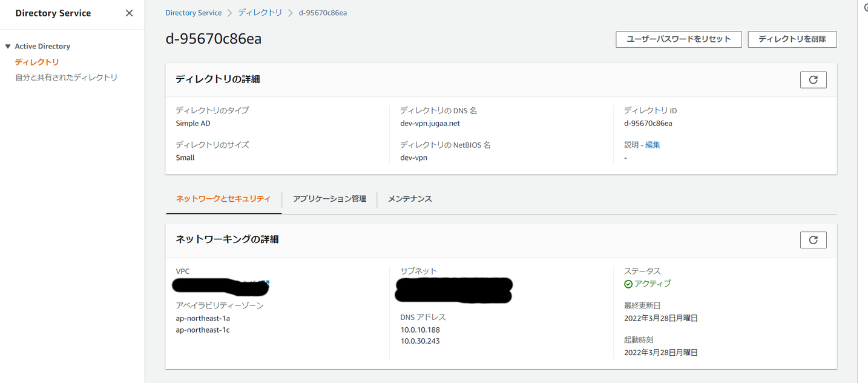Open the info panel icon at top right
The height and width of the screenshot is (383, 868).
[x=865, y=7]
